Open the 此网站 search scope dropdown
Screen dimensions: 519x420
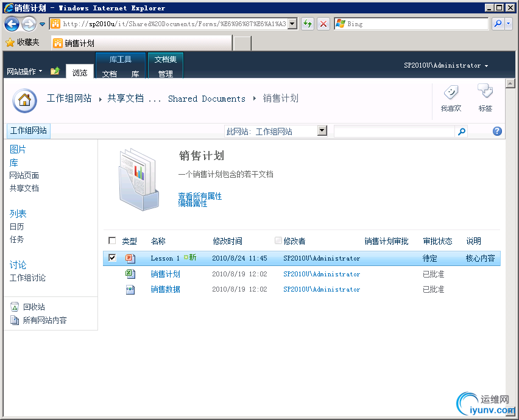322,131
